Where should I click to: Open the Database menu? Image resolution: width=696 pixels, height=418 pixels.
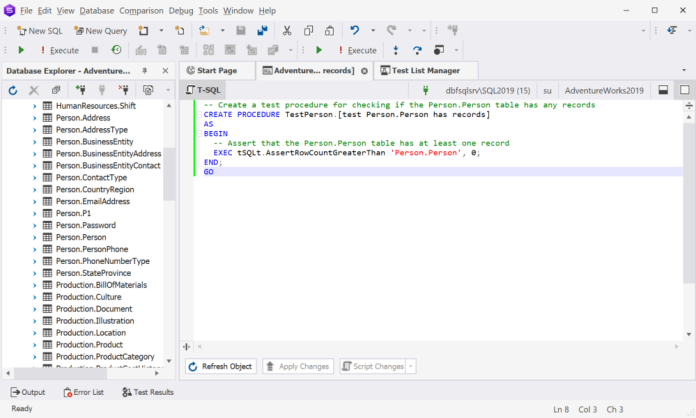coord(97,10)
